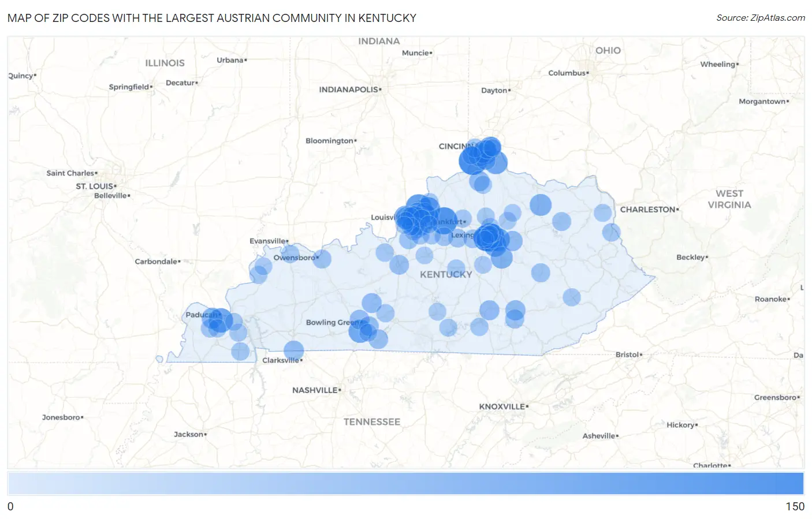Click the Columbus city label
This screenshot has width=812, height=519.
[567, 73]
